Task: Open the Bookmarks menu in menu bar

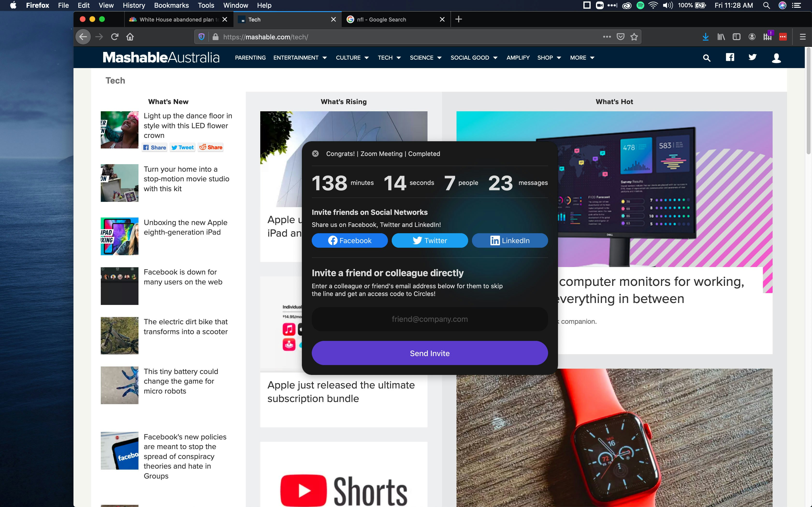Action: tap(171, 5)
